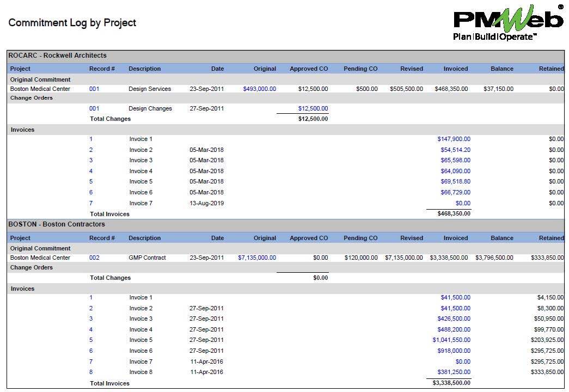Click the PMWeb logo
569x392 pixels.
[x=509, y=23]
